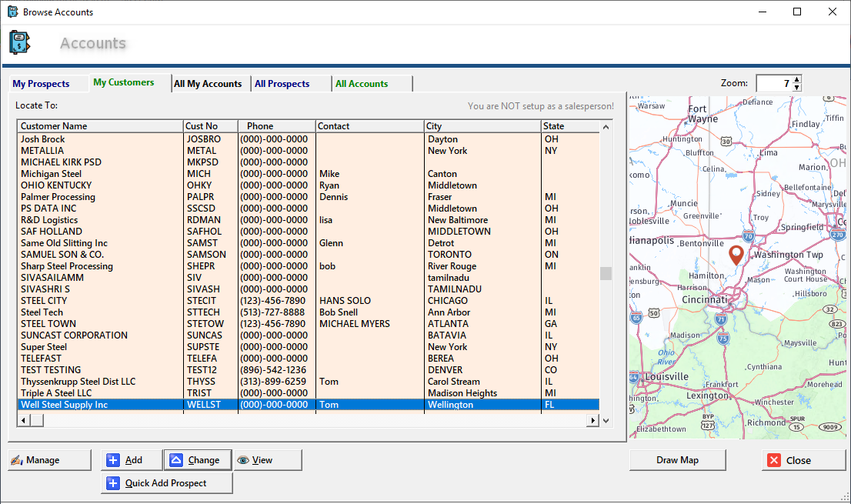Switch to the My Prospects tab
851x504 pixels.
[x=41, y=84]
